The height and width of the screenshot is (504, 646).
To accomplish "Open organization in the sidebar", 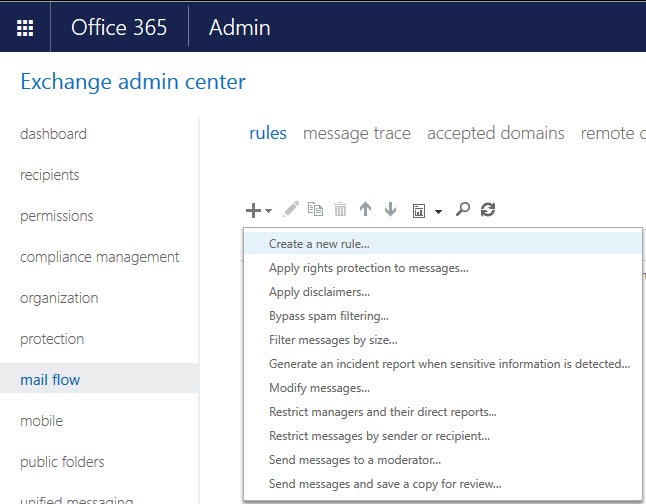I will pos(59,298).
